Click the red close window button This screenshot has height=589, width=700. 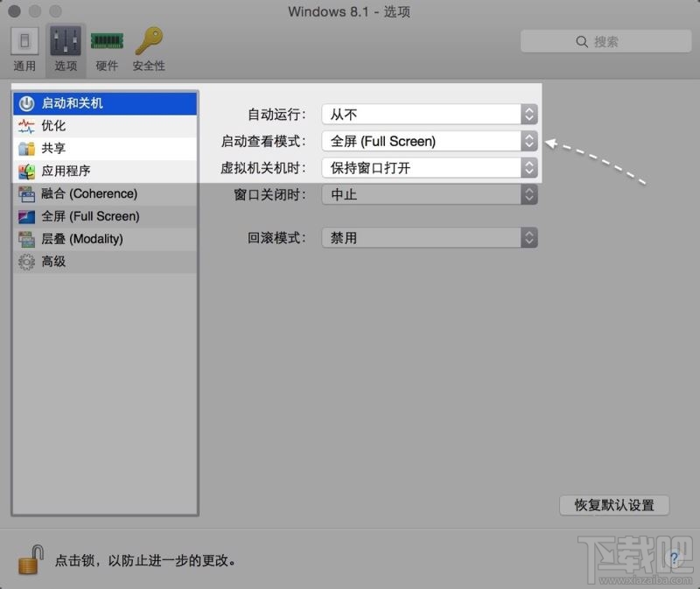click(14, 11)
